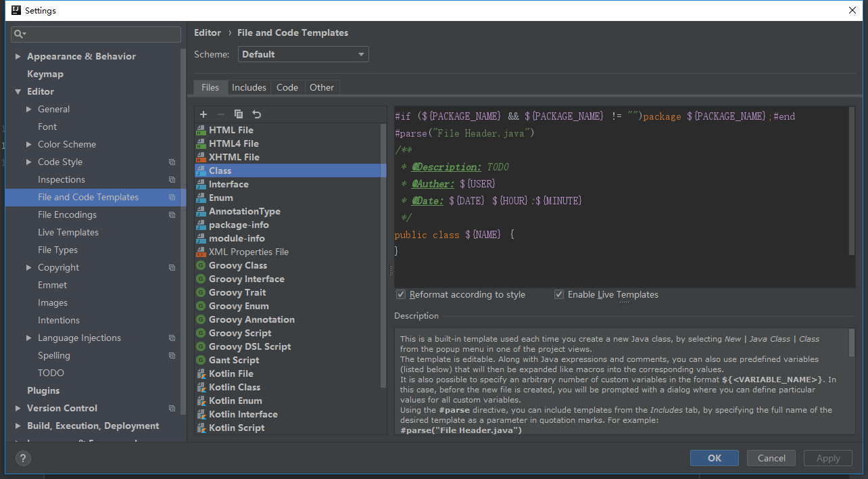868x479 pixels.
Task: Expand the Version Control tree node
Action: (18, 408)
